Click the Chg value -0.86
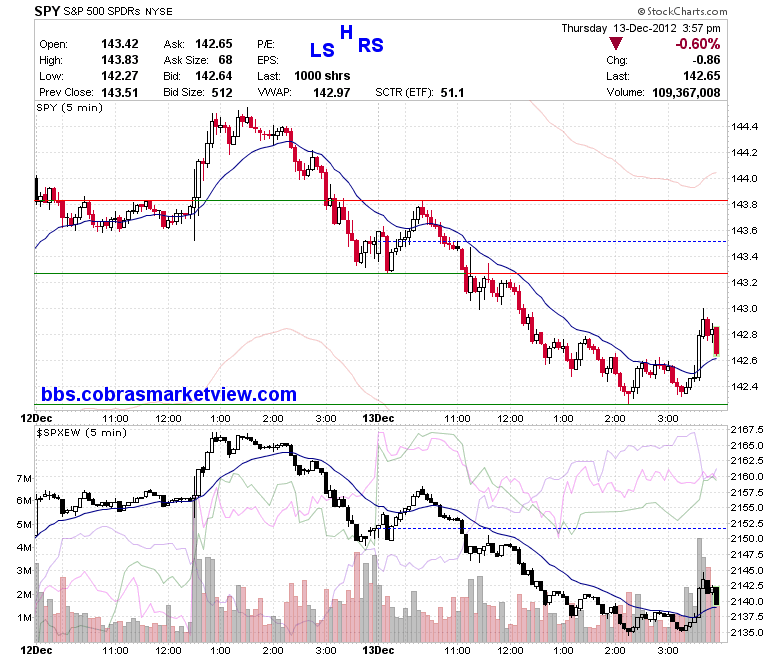This screenshot has height=659, width=780. pos(706,60)
